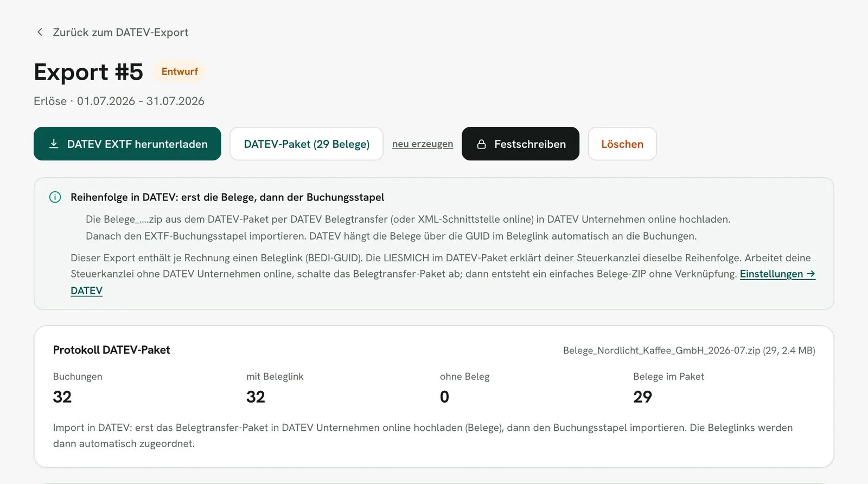Click the Buchungen label
This screenshot has width=868, height=484.
pos(78,377)
